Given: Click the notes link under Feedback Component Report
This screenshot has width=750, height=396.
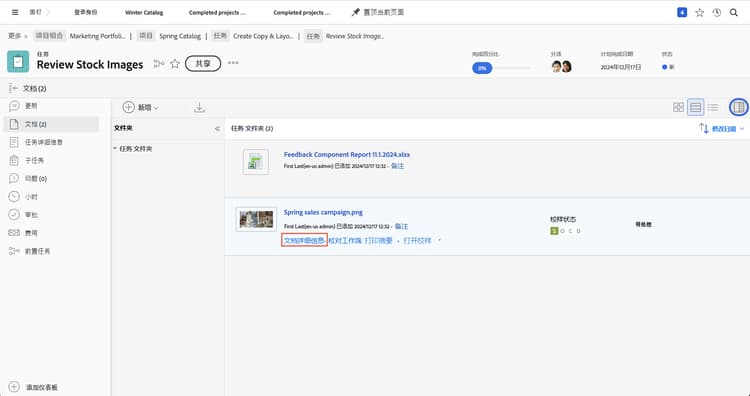Looking at the screenshot, I should (x=397, y=166).
